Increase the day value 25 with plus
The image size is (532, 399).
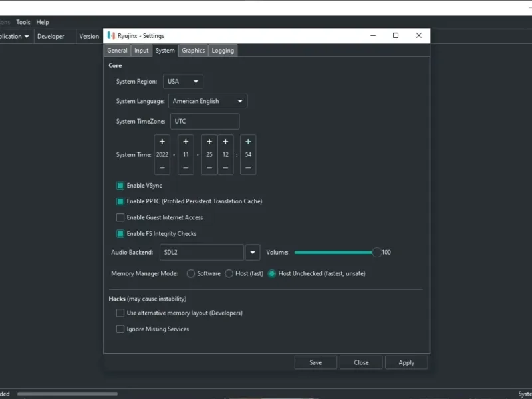pos(209,142)
